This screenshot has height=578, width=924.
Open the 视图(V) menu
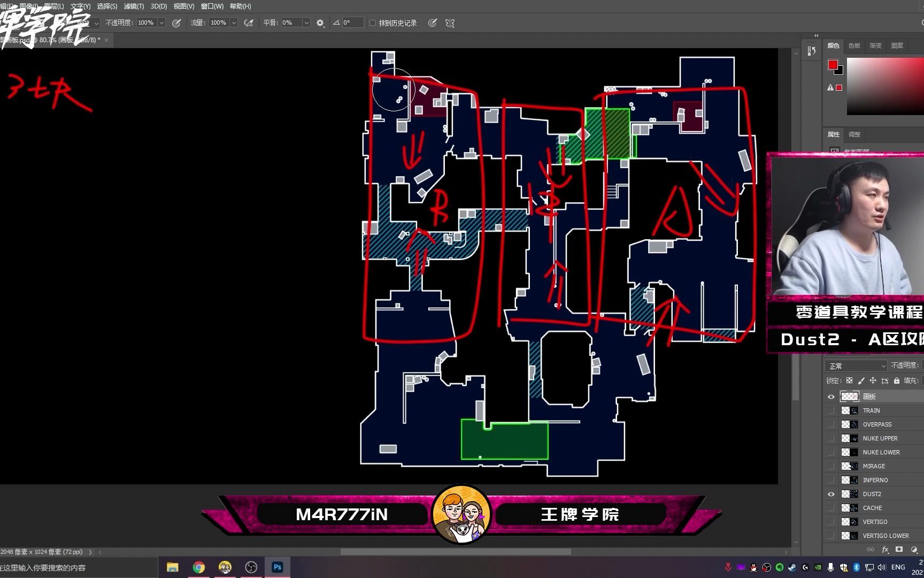[184, 6]
